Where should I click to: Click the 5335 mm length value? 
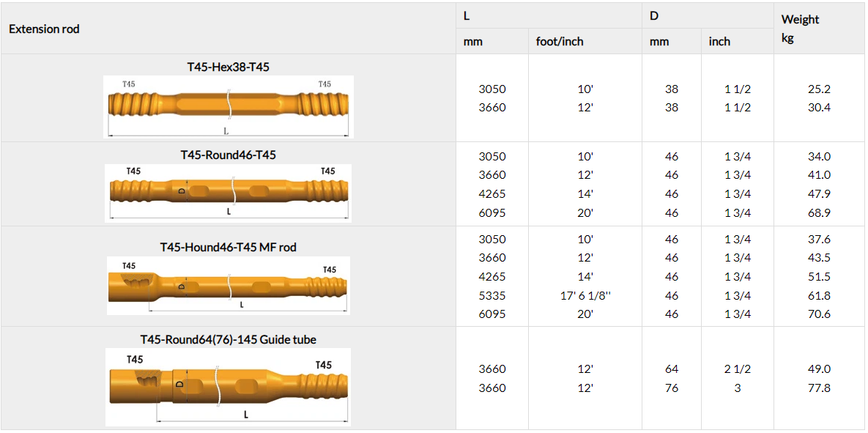pyautogui.click(x=492, y=295)
